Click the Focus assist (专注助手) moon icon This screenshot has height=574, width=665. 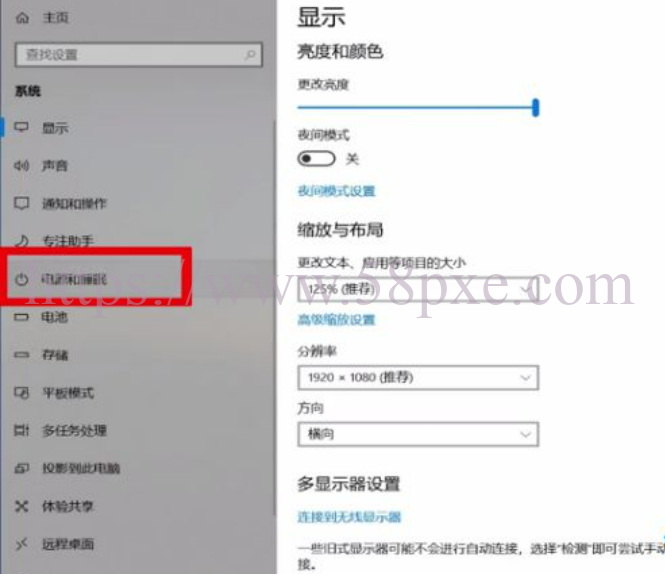21,241
